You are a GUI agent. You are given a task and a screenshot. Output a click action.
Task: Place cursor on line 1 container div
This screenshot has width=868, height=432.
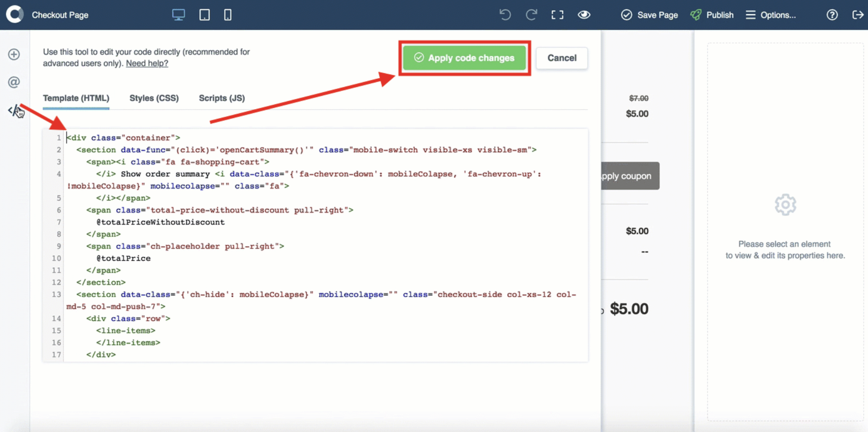click(x=123, y=137)
